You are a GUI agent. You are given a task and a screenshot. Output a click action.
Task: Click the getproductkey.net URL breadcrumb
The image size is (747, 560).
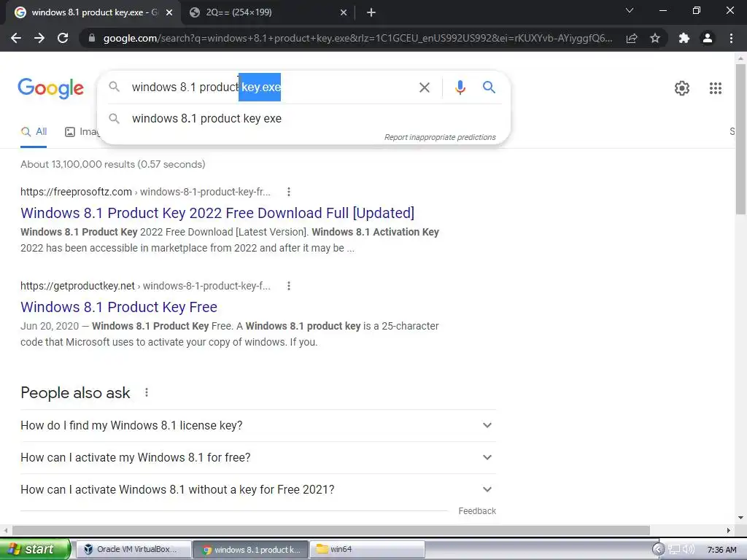click(x=145, y=286)
